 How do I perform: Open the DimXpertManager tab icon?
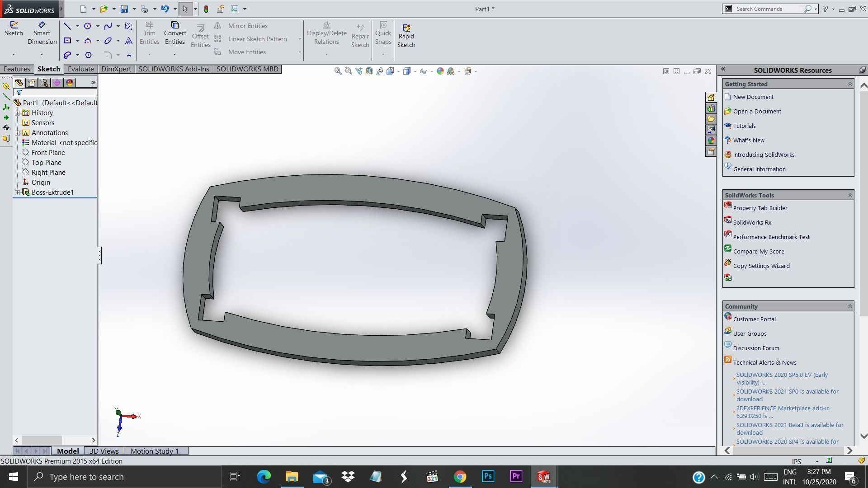click(x=57, y=83)
